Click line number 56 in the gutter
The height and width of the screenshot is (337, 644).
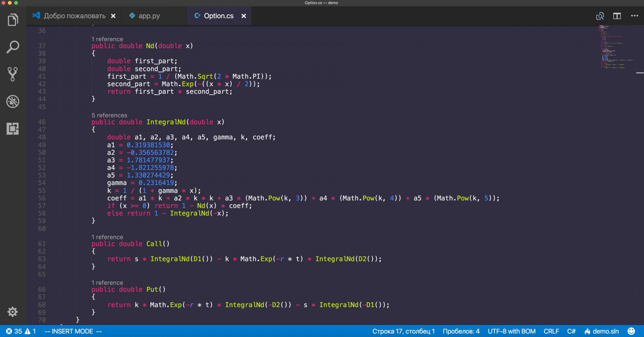[x=42, y=198]
